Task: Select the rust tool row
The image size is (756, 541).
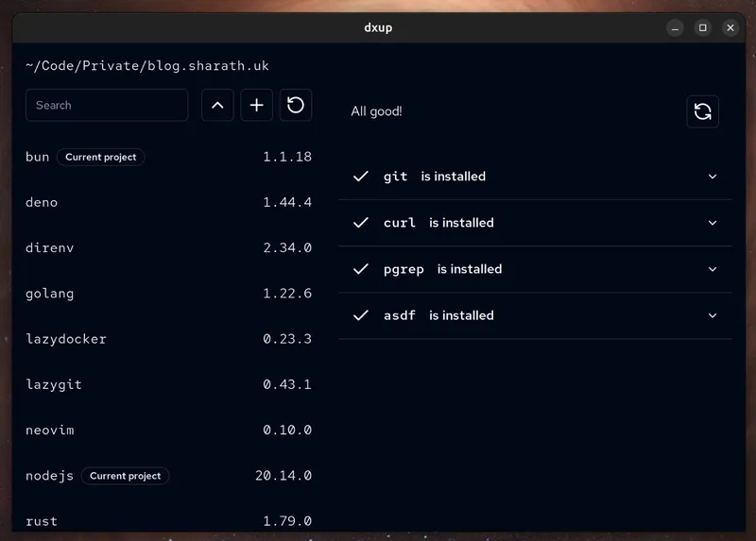Action: tap(169, 521)
